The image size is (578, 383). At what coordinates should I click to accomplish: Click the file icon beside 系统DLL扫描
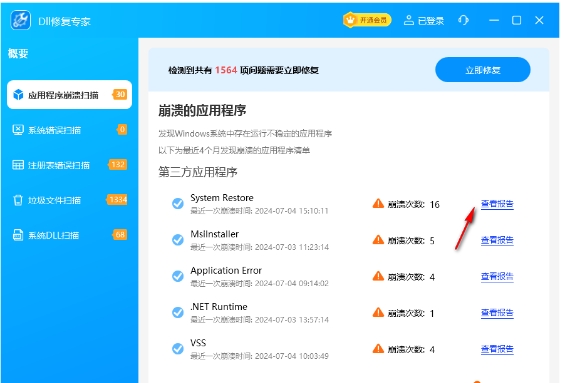pos(18,235)
